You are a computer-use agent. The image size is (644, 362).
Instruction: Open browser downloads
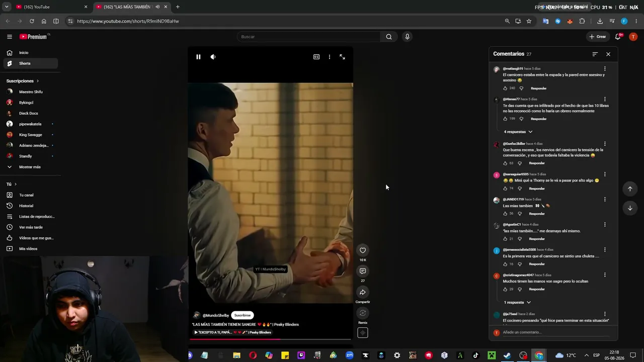point(600,21)
